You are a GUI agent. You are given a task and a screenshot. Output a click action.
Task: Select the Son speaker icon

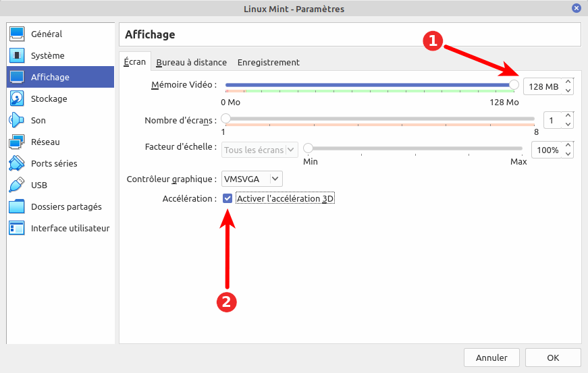pos(17,120)
